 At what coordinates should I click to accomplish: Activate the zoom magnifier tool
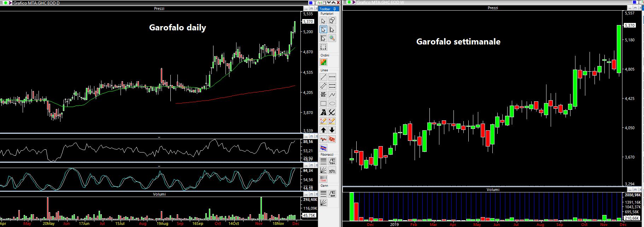click(x=332, y=38)
